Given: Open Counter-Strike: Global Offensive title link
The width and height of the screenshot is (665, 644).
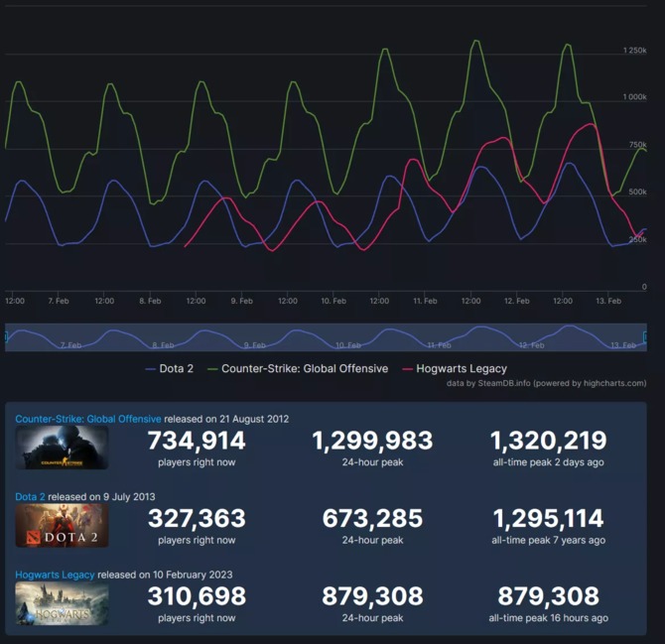Looking at the screenshot, I should click(88, 419).
